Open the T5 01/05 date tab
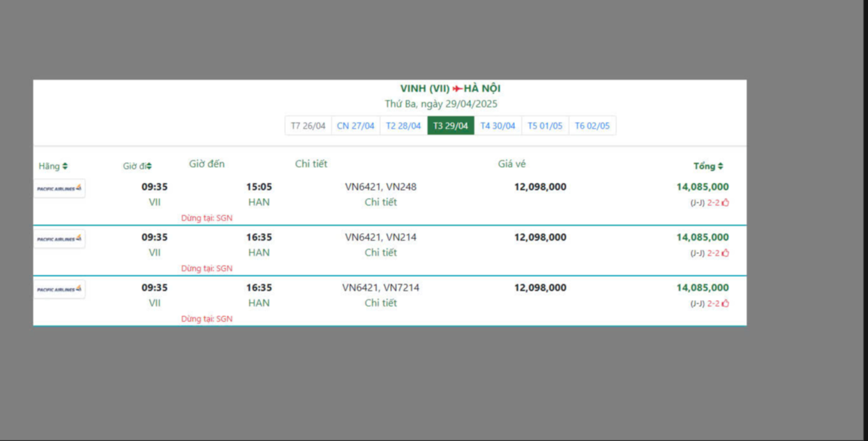The image size is (868, 441). 545,126
